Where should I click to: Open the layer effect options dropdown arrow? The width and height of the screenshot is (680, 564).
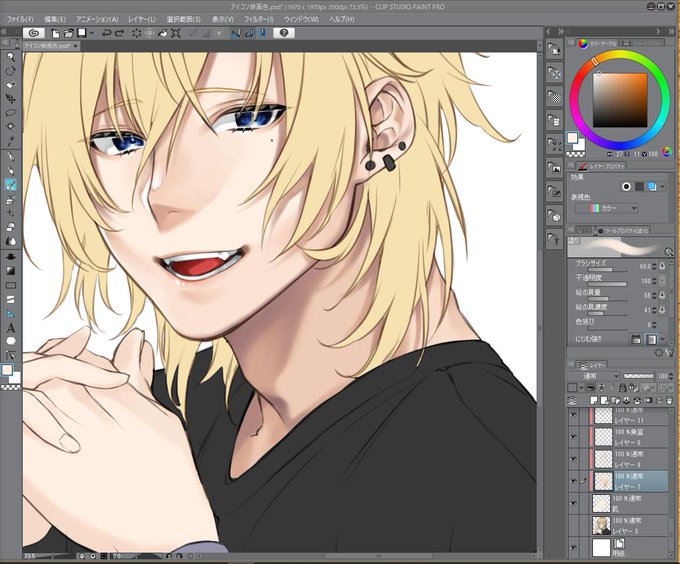click(663, 186)
